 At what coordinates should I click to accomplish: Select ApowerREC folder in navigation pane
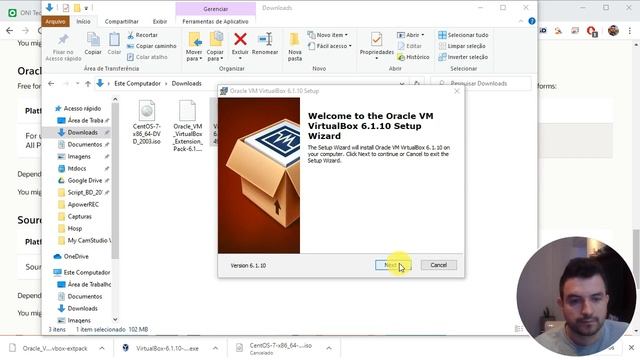(83, 204)
